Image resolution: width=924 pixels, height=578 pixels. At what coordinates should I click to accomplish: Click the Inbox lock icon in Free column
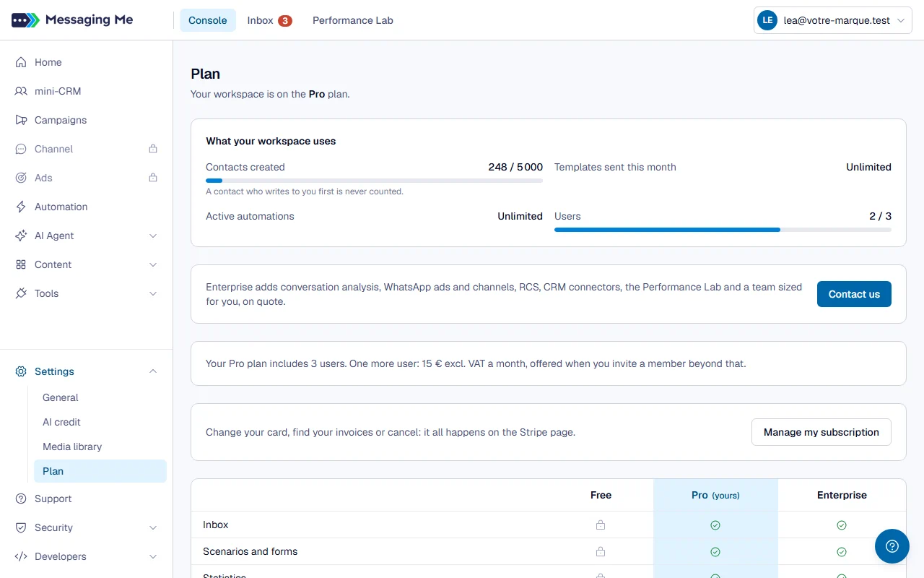coord(601,525)
